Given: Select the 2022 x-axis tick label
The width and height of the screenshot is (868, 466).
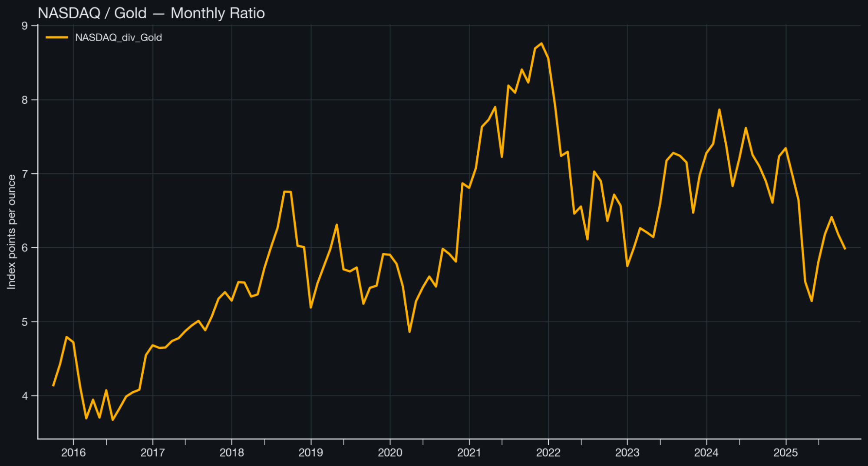Looking at the screenshot, I should click(548, 453).
